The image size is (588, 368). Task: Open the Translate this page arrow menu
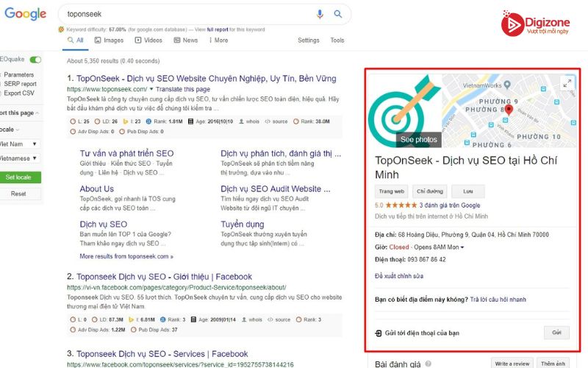tap(151, 89)
